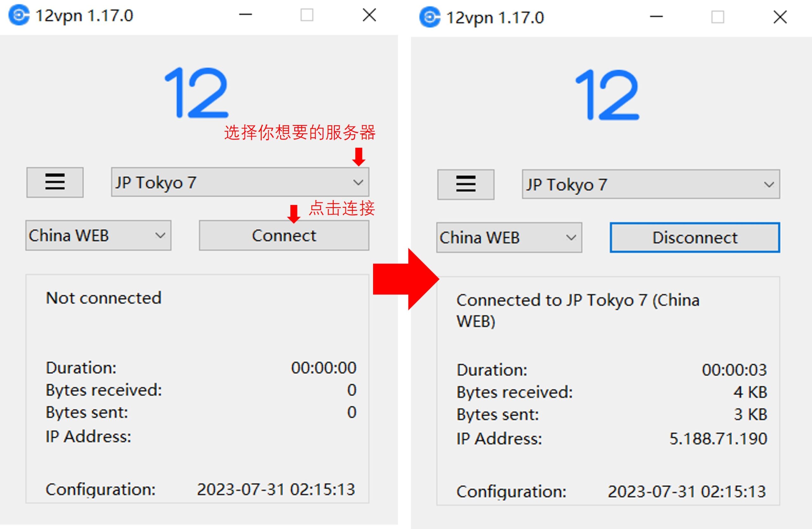The height and width of the screenshot is (529, 812).
Task: Expand JP Tokyo 7 server dropdown, right window
Action: point(769,185)
